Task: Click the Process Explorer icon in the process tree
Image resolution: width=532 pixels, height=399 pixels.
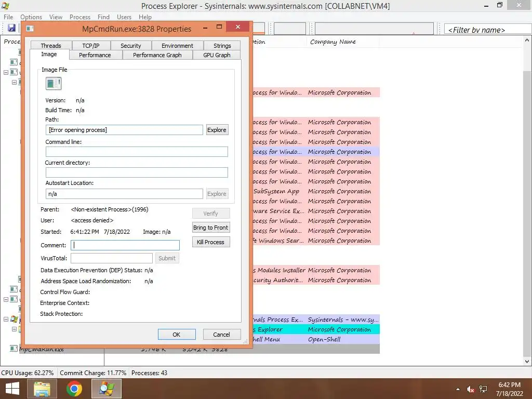Action: pos(14,320)
